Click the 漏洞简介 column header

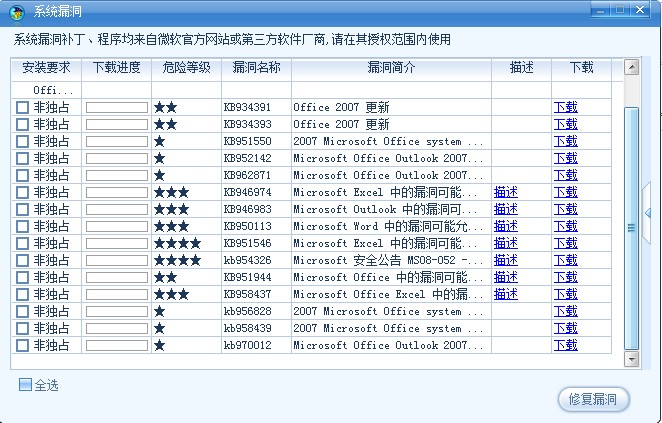[391, 68]
